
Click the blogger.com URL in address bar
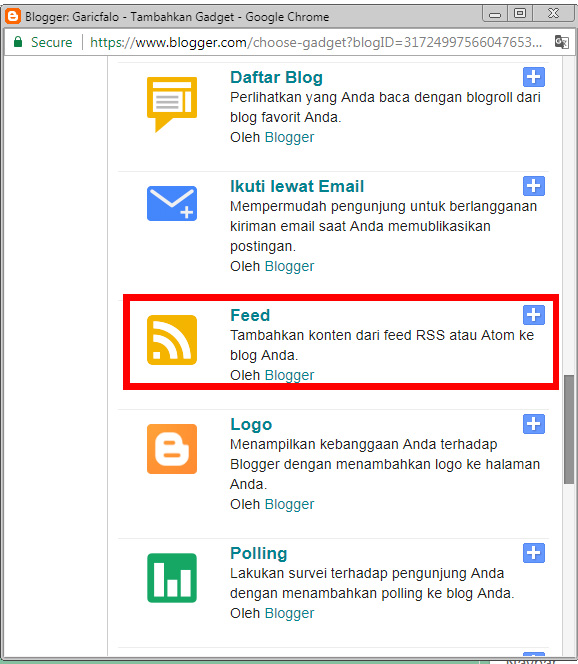316,42
